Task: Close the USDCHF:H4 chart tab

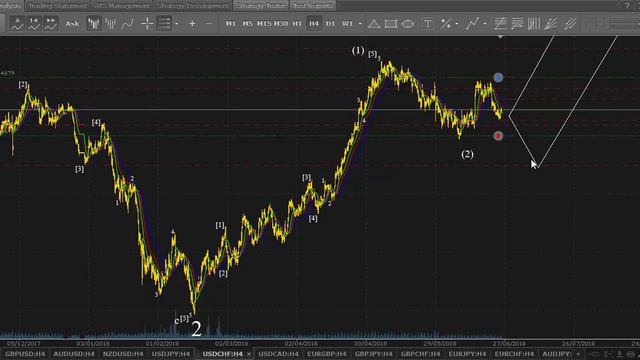Action: coord(249,354)
